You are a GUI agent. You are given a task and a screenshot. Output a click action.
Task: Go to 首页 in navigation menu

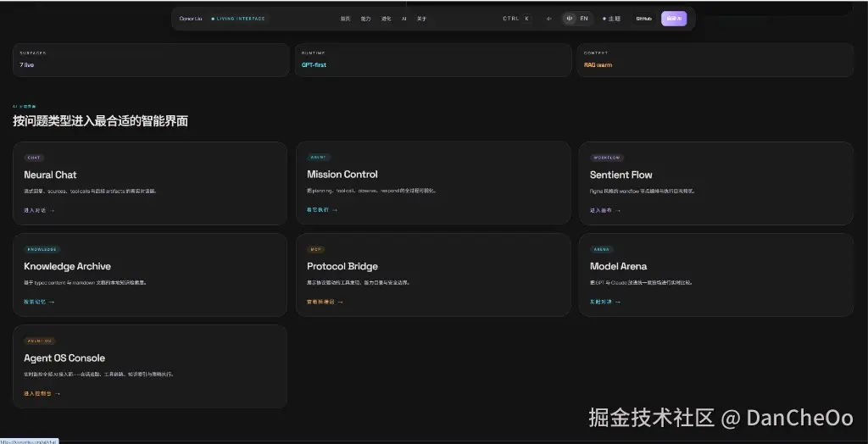coord(346,19)
